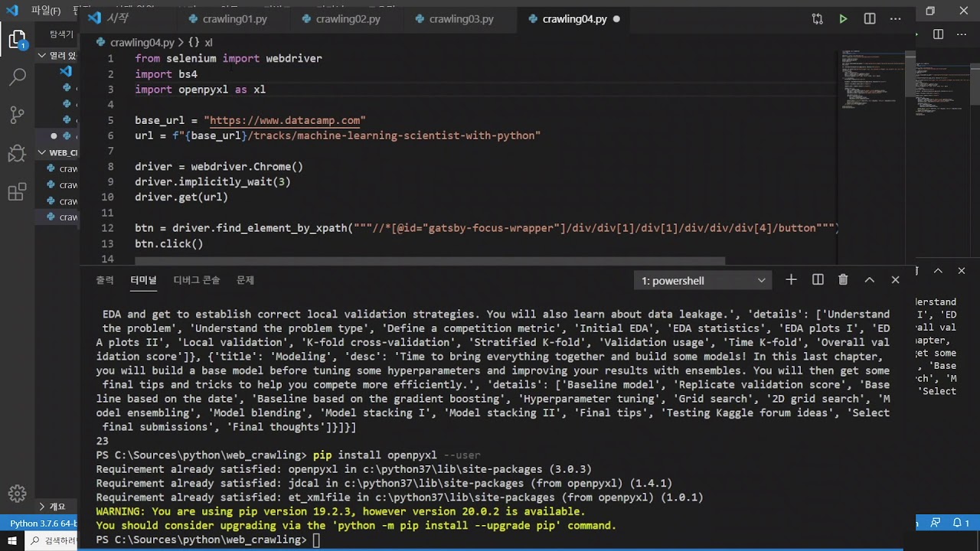
Task: Open the front editor's More Actions menu
Action: (896, 19)
